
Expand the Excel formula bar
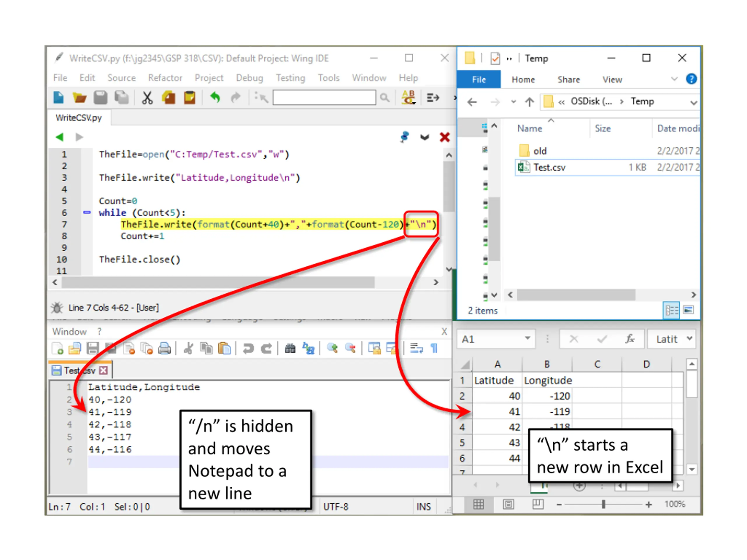pyautogui.click(x=689, y=338)
